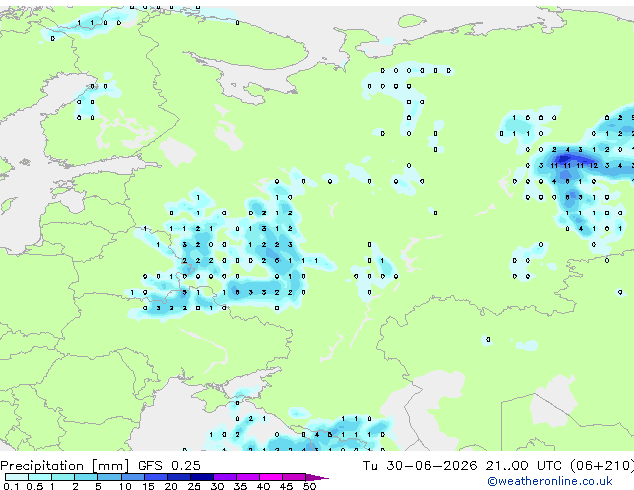Pick the 15–20 mm legend swatch
634x490 pixels.
(156, 477)
